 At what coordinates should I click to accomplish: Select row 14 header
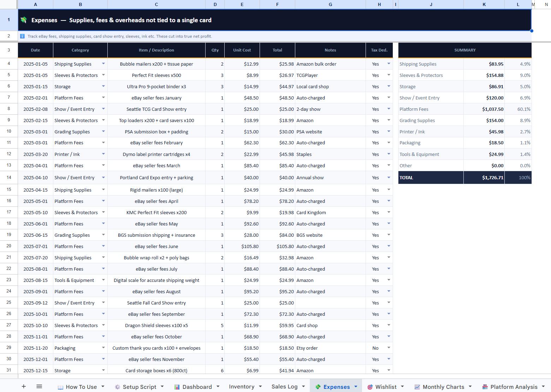coord(9,177)
